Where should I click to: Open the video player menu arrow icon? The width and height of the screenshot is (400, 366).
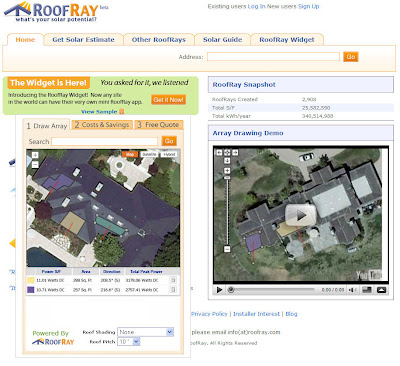(381, 290)
